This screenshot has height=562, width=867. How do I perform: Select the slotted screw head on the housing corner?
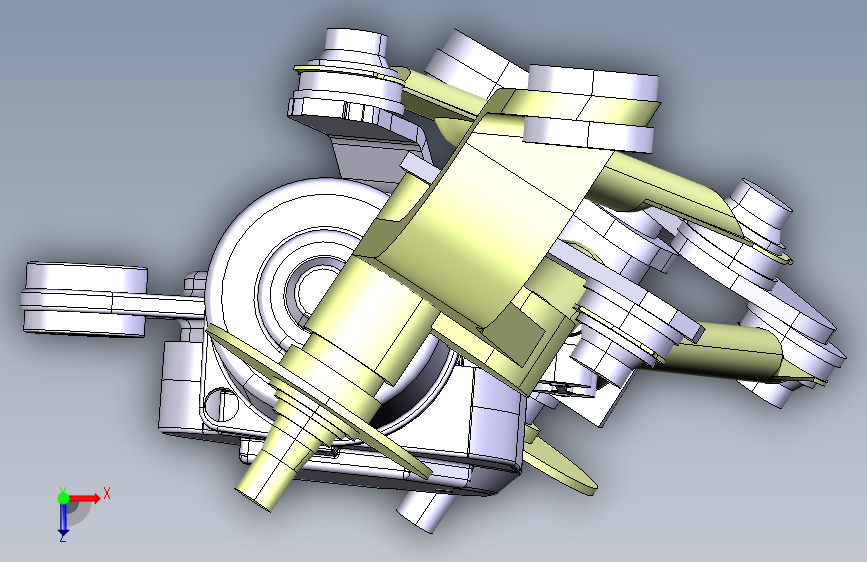click(220, 403)
